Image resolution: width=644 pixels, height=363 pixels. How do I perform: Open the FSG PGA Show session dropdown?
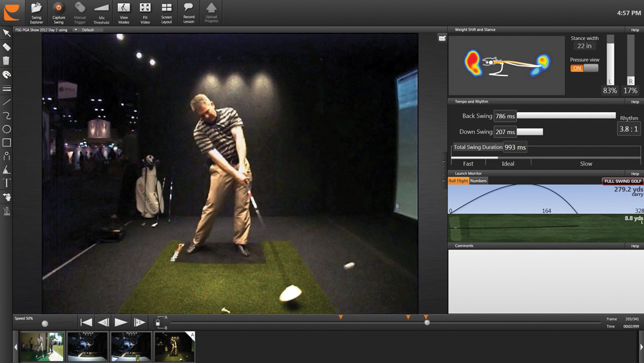(75, 30)
